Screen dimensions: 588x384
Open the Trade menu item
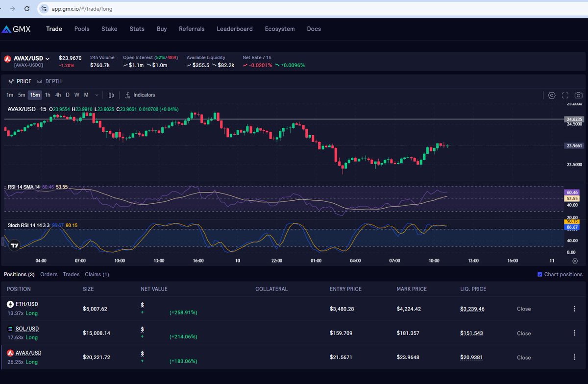54,29
